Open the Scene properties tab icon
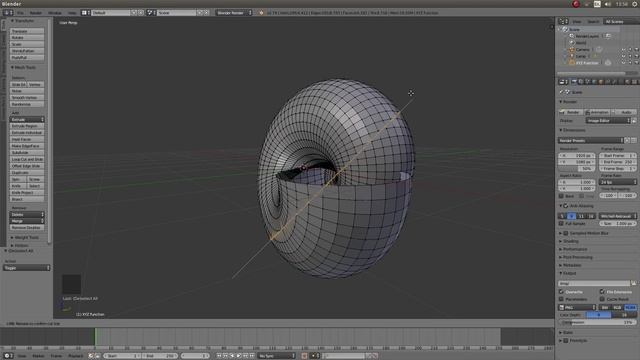This screenshot has height=360, width=640. (x=588, y=82)
